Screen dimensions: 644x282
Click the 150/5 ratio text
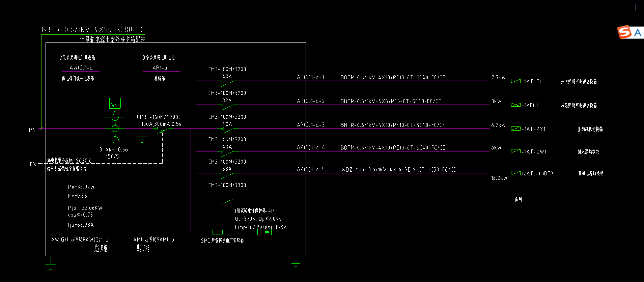[x=112, y=157]
